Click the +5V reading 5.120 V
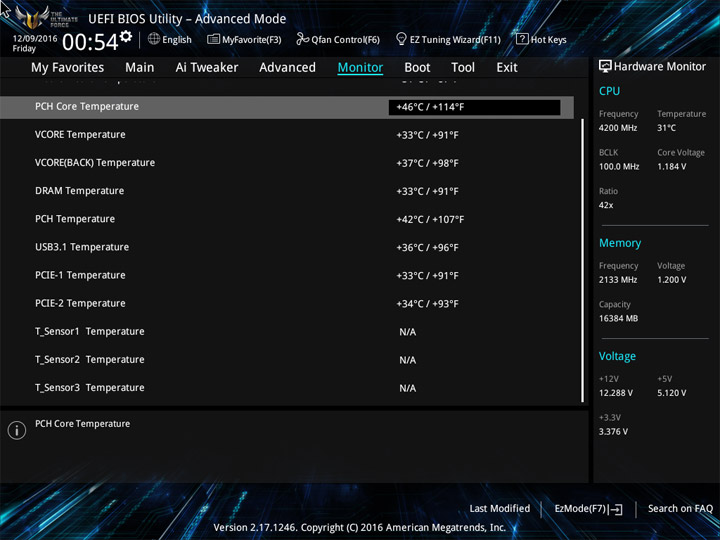This screenshot has width=720, height=540. coord(671,393)
